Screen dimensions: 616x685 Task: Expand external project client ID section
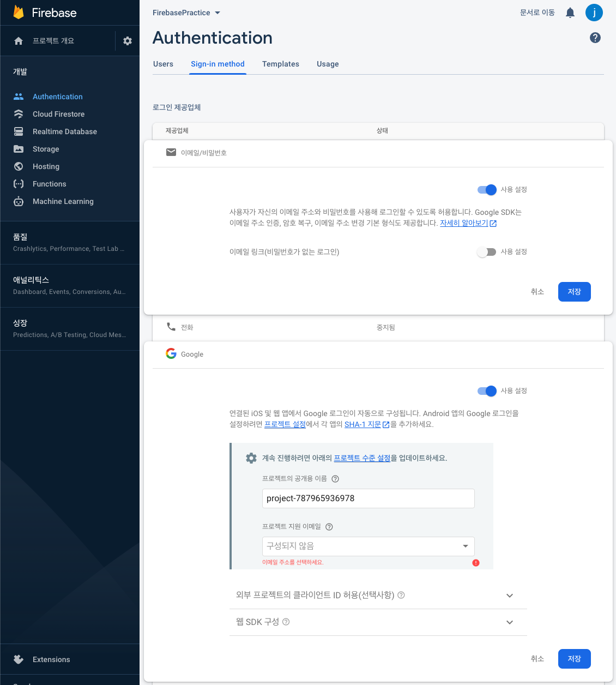(x=378, y=596)
